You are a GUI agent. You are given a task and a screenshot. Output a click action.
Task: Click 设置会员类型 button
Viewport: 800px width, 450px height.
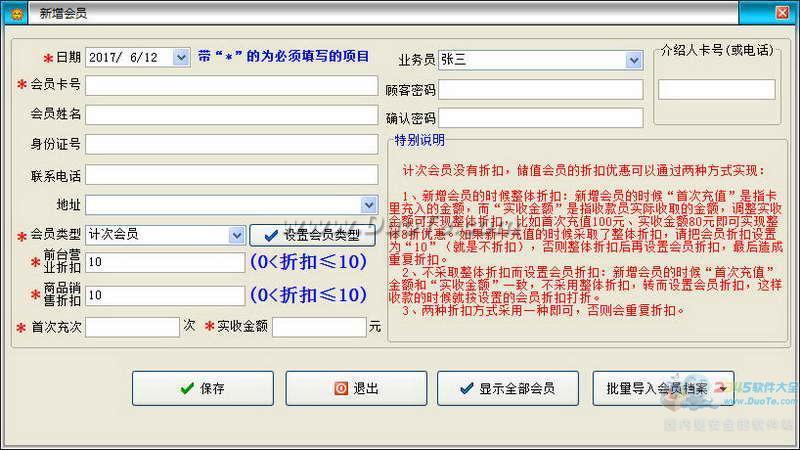[x=313, y=235]
